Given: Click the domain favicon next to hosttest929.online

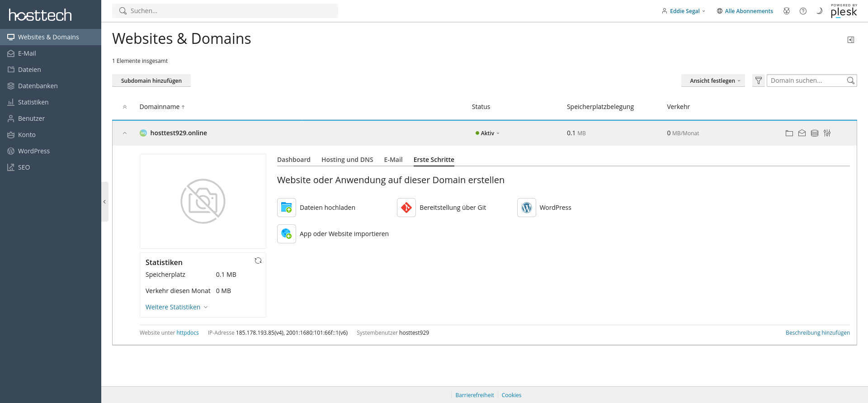Looking at the screenshot, I should [x=143, y=133].
